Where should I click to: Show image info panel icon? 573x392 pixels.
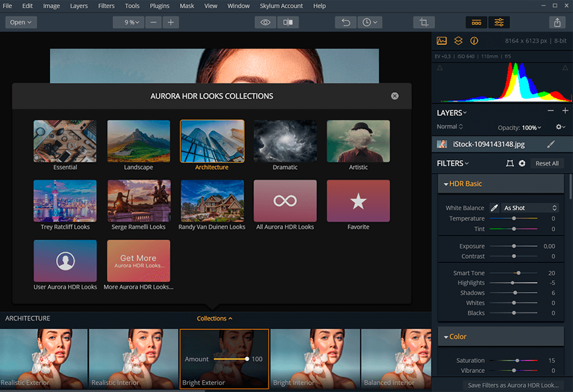(474, 41)
